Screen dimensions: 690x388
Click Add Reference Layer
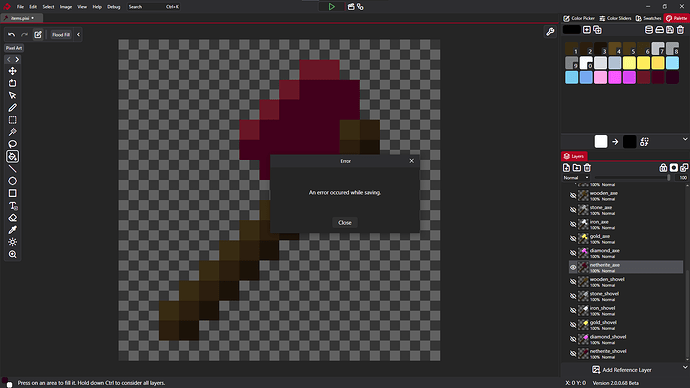pos(621,370)
